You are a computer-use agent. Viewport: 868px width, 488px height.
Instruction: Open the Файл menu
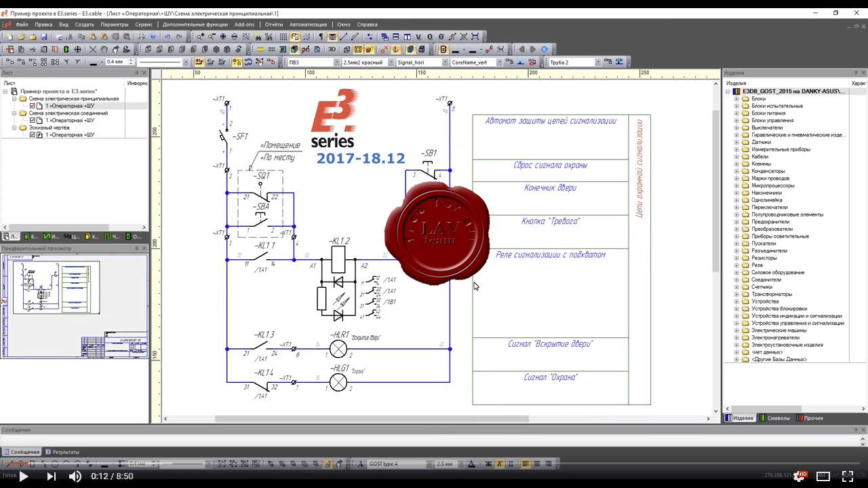coord(22,24)
